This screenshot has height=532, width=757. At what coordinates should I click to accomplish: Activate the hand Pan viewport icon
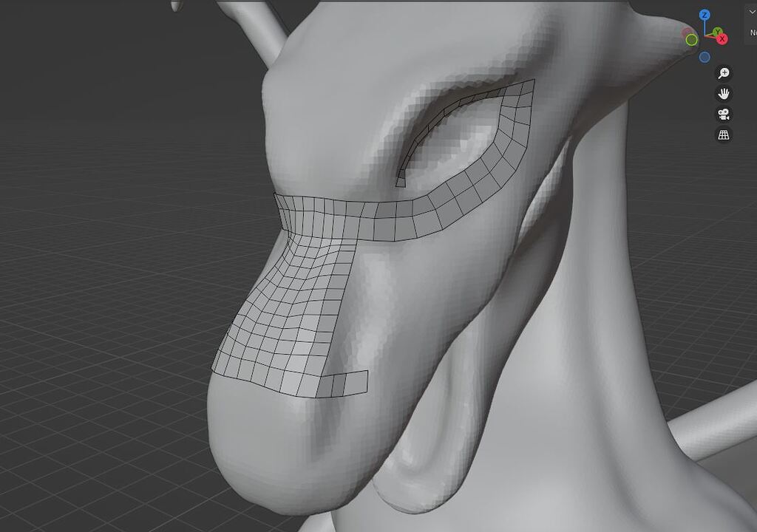click(722, 93)
